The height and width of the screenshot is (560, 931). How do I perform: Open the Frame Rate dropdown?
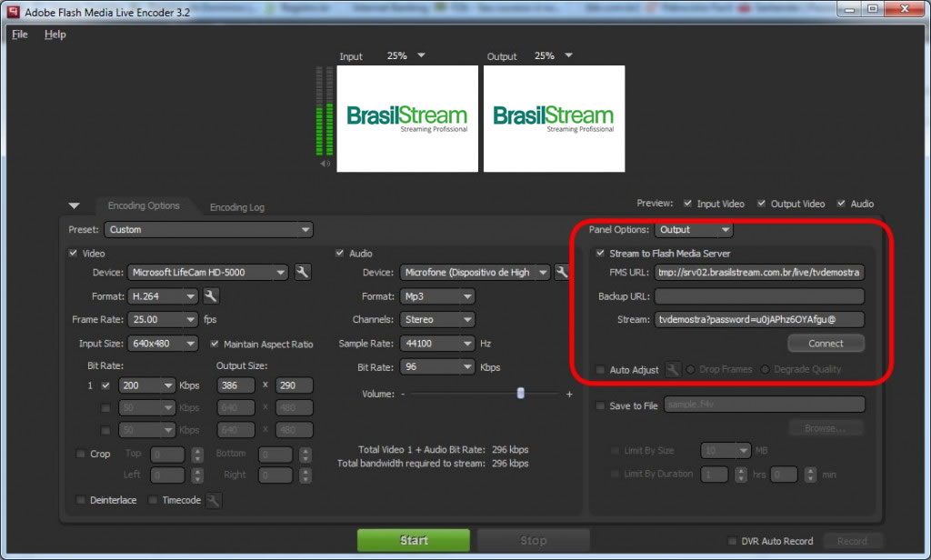tap(164, 319)
